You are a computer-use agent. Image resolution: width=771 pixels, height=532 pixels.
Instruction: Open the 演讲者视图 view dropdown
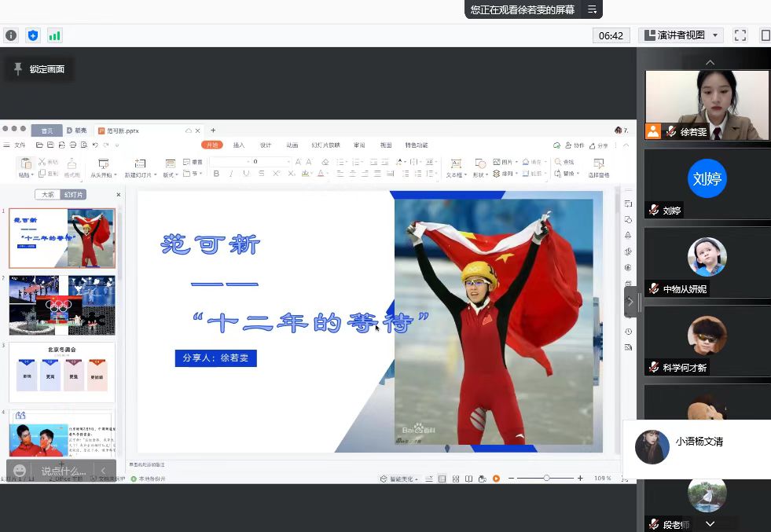coord(681,35)
